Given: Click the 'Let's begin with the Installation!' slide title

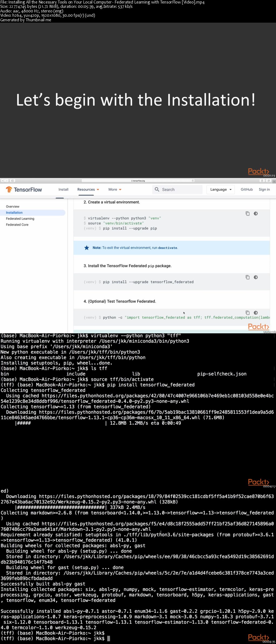Looking at the screenshot, I should pos(136,100).
